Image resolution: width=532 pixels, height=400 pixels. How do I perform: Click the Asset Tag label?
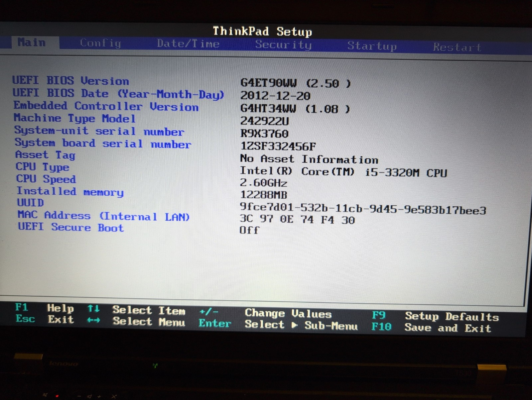46,155
